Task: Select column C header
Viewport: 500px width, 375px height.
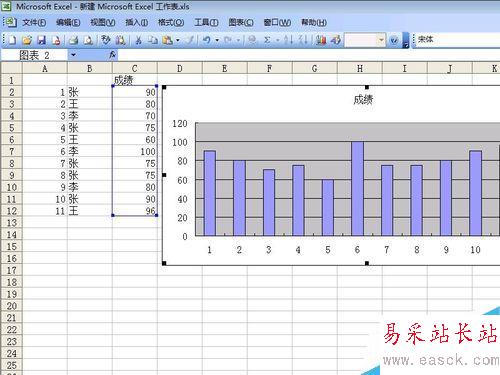Action: coord(135,69)
